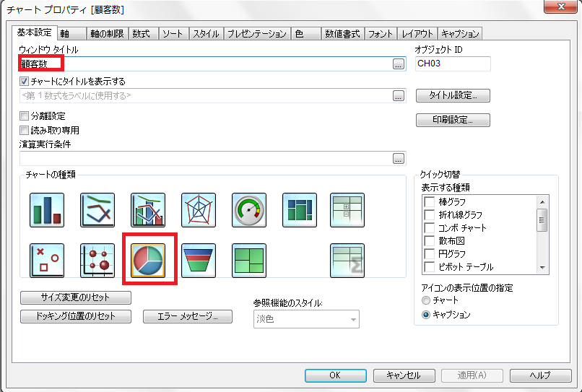Choose the scatter chart type icon
The width and height of the screenshot is (582, 392).
[x=47, y=261]
